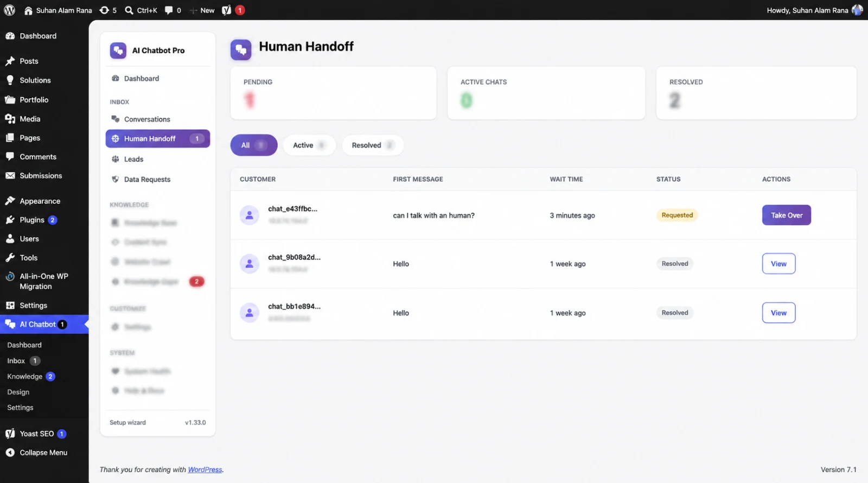Click the All-in-One WP Migration icon

coord(10,276)
